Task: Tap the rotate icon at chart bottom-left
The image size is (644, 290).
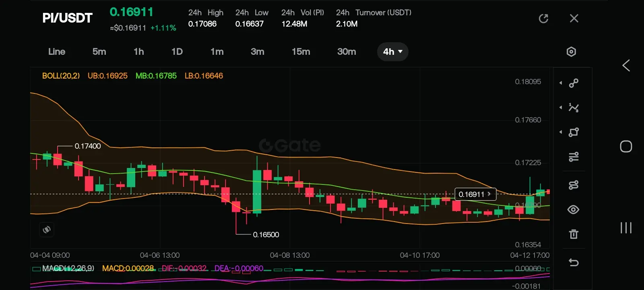Action: [x=47, y=230]
